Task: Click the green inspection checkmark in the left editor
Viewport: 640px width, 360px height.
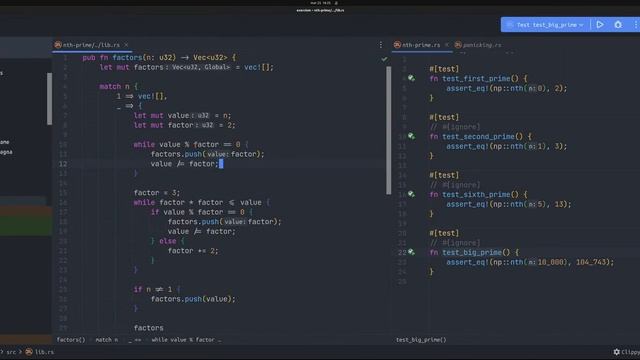Action: click(x=384, y=59)
